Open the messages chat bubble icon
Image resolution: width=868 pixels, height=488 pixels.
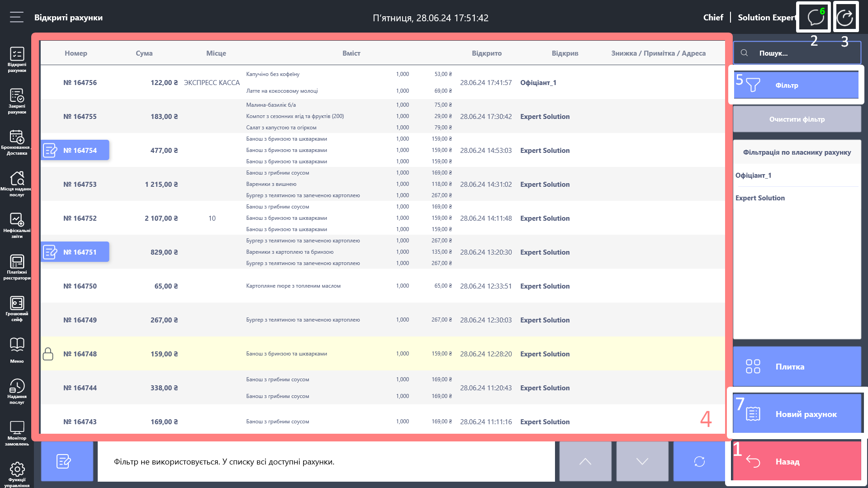coord(815,18)
